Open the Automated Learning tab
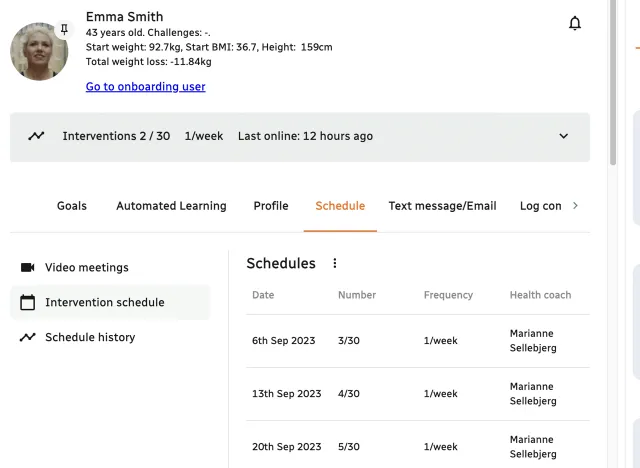Image resolution: width=640 pixels, height=468 pixels. click(171, 206)
